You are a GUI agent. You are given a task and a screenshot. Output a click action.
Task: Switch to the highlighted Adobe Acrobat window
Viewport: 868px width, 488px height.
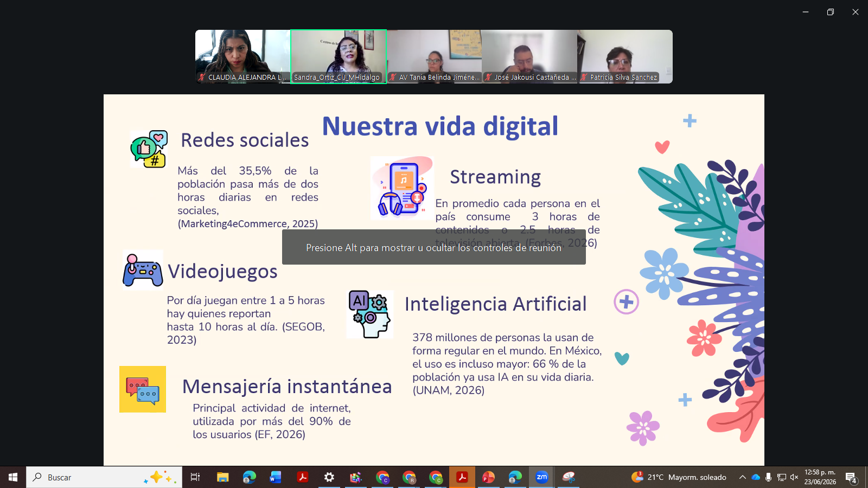pyautogui.click(x=462, y=477)
